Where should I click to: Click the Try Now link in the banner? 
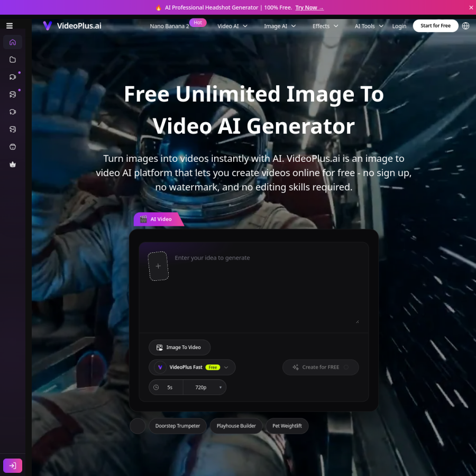pos(309,7)
